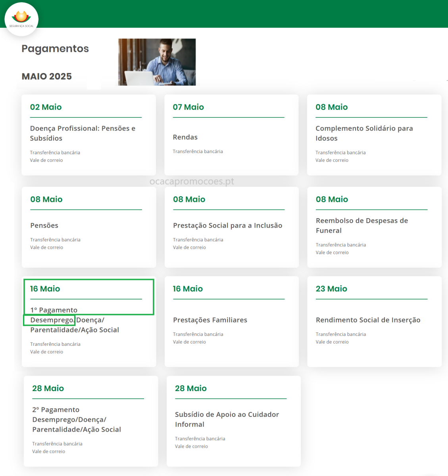Select Transferência bancária under Pensões
This screenshot has width=448, height=476.
[55, 240]
